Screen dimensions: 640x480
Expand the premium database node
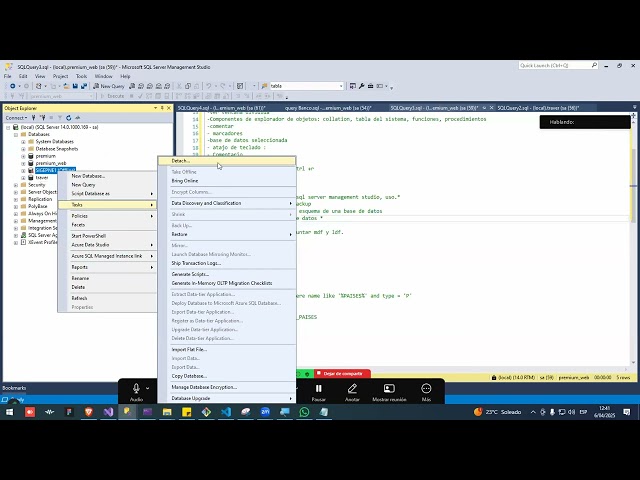click(23, 156)
